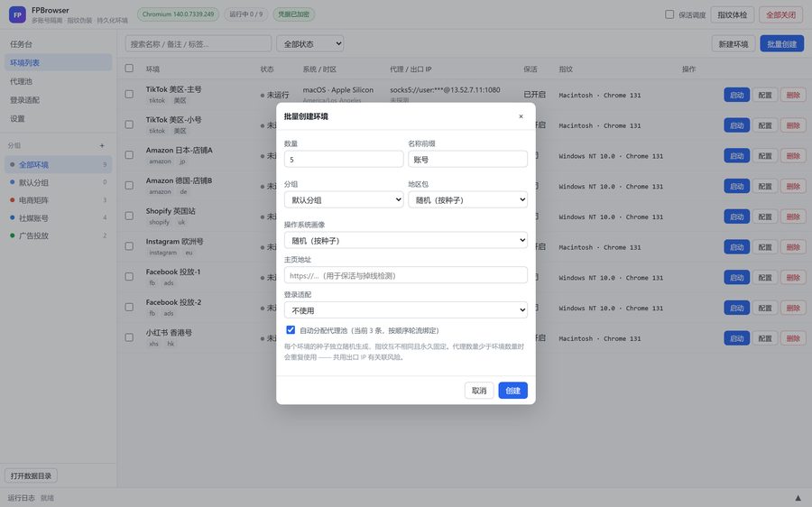Click the 数量 input field
The image size is (812, 507).
[x=344, y=159]
